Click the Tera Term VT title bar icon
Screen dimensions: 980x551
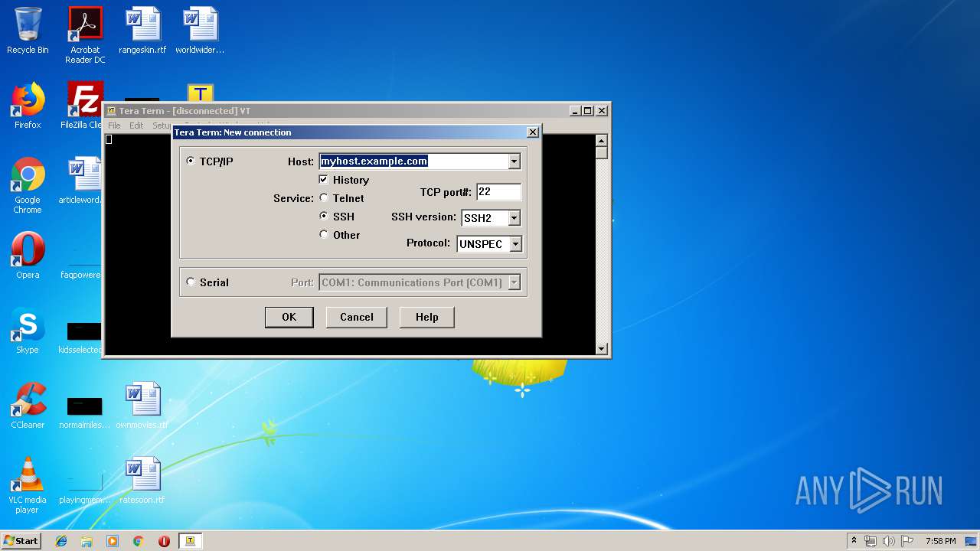click(111, 111)
